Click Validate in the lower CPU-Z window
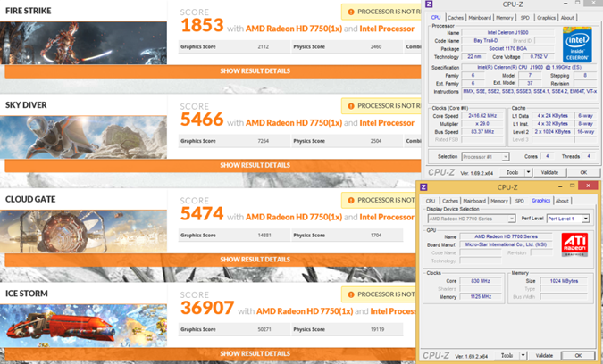This screenshot has height=364, width=603. tap(544, 356)
